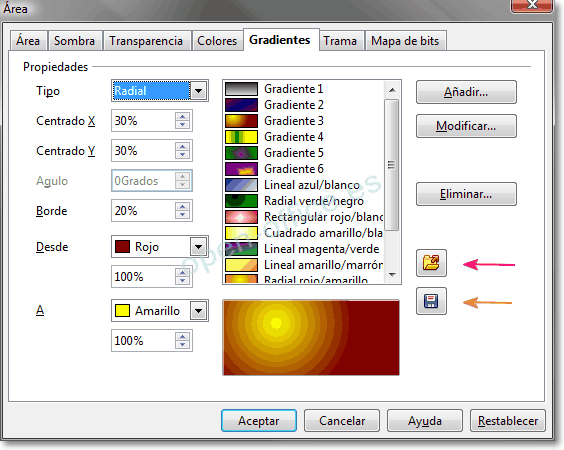
Task: Click the gradient list scrollbar thumb
Action: click(392, 165)
